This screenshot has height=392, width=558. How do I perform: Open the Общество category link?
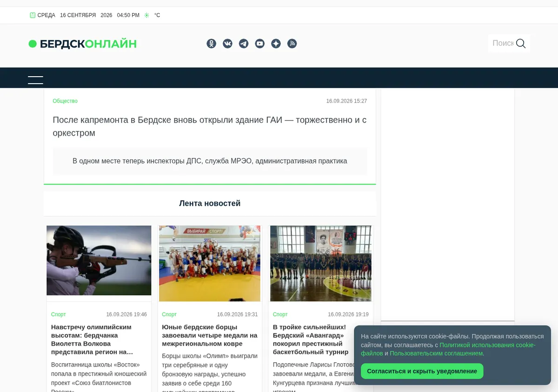click(65, 101)
